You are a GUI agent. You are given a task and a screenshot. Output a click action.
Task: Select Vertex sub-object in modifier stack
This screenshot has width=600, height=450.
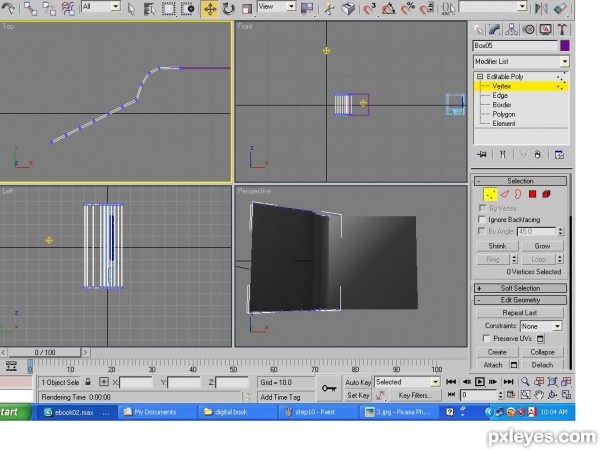501,86
